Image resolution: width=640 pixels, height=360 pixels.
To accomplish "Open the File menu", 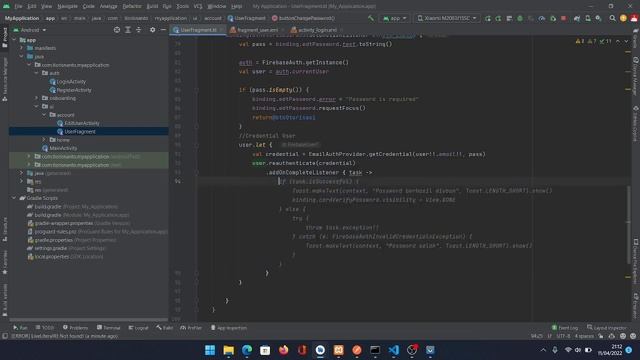I will click(18, 6).
